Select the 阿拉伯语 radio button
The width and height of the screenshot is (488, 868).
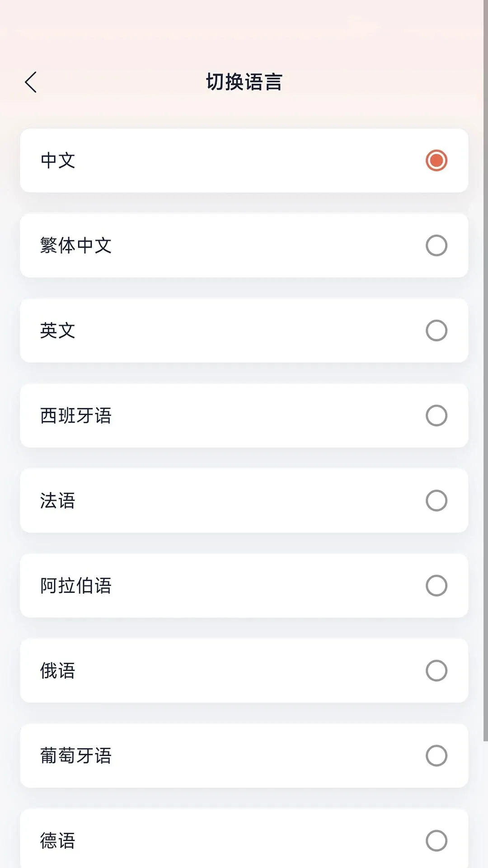point(436,585)
